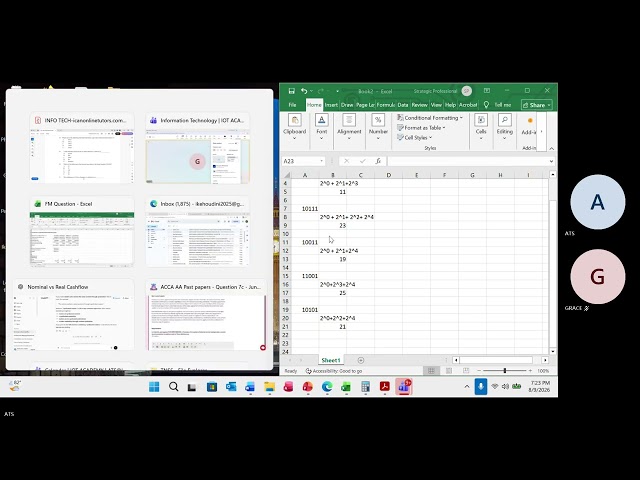
Task: Click the Page Layout view icon
Action: point(449,371)
